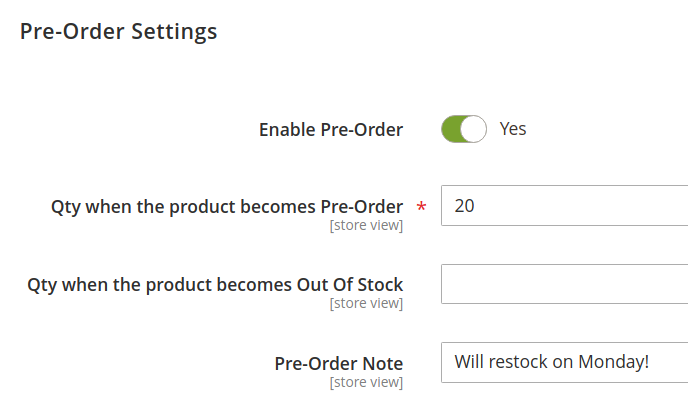
Task: Click the 'Pre-Order Settings' section heading
Action: pos(118,32)
